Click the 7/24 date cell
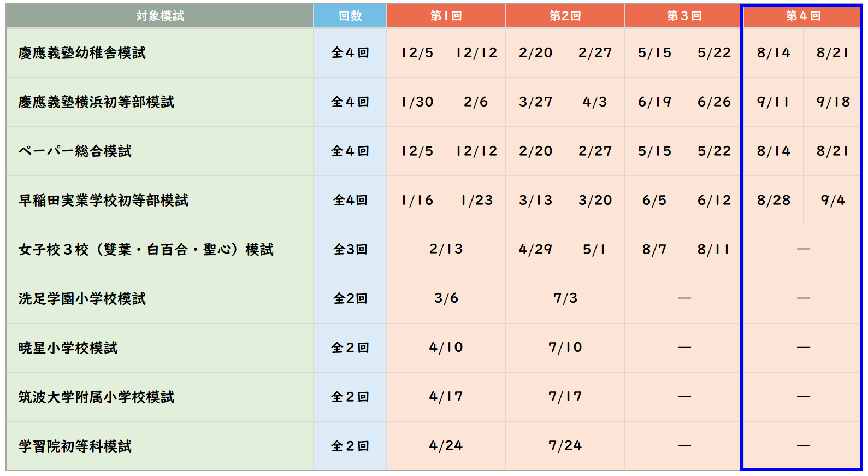The height and width of the screenshot is (476, 868). [x=565, y=446]
